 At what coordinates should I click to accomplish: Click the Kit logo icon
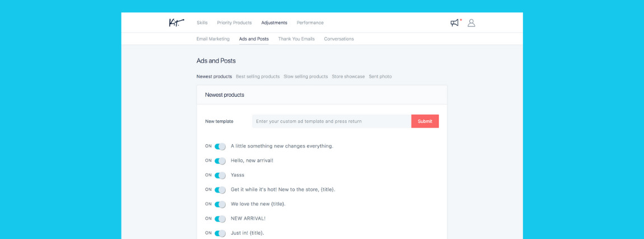(x=176, y=22)
